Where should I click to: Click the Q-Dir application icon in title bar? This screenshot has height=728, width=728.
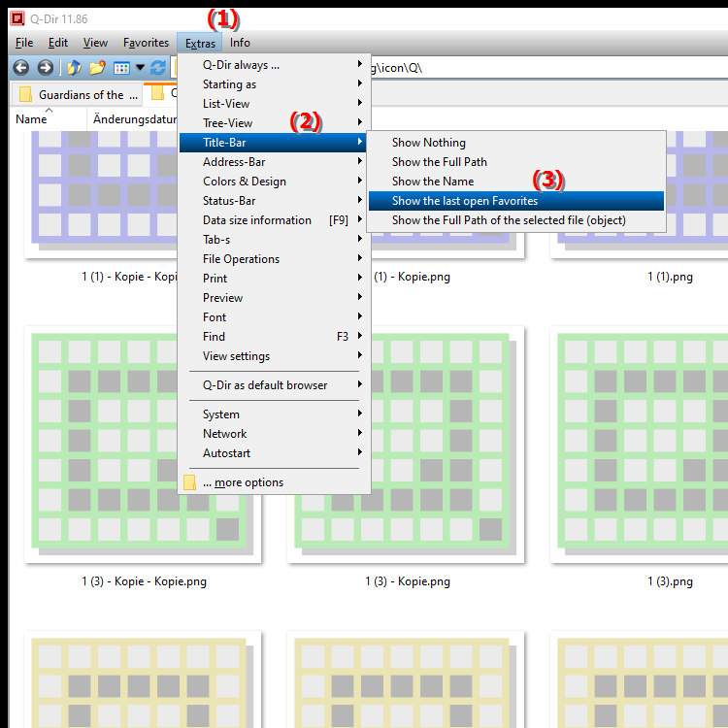click(17, 18)
